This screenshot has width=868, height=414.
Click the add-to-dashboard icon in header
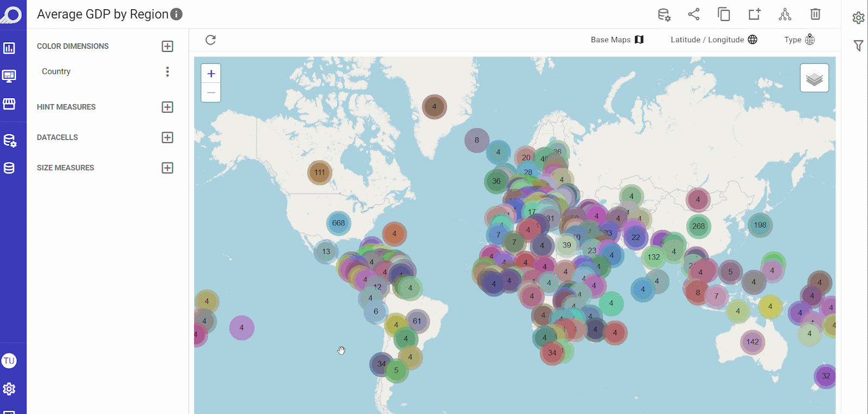(x=755, y=14)
